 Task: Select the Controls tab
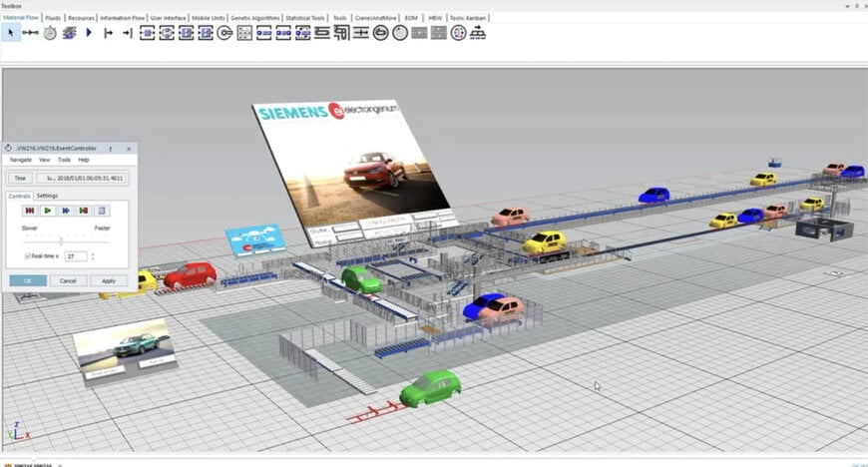coord(19,196)
